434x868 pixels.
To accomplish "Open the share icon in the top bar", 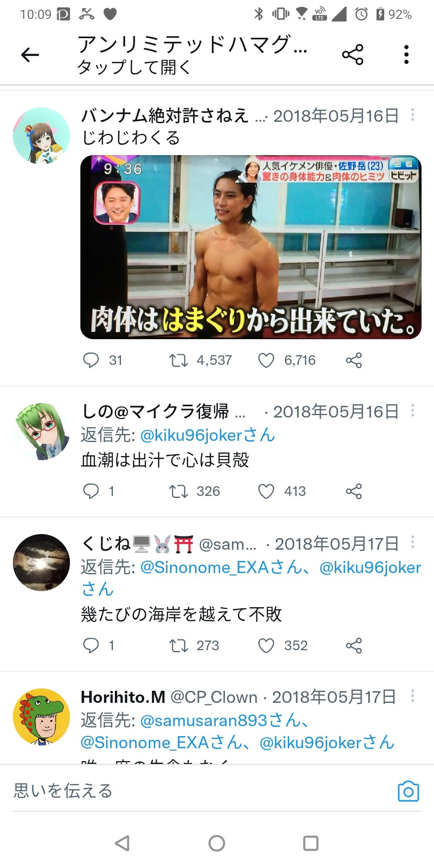I will [x=352, y=55].
